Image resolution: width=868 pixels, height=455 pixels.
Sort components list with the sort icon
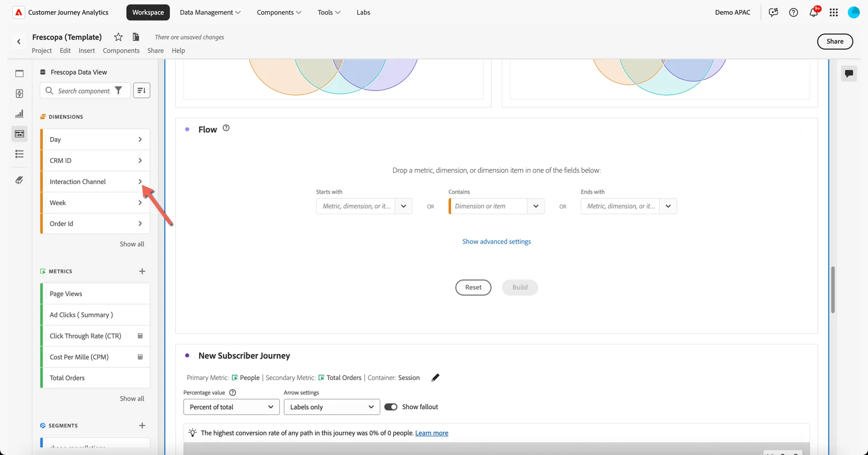pos(142,90)
